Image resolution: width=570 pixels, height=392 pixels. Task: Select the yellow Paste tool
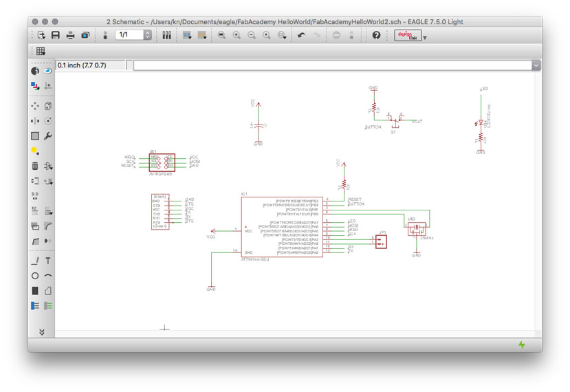[35, 151]
